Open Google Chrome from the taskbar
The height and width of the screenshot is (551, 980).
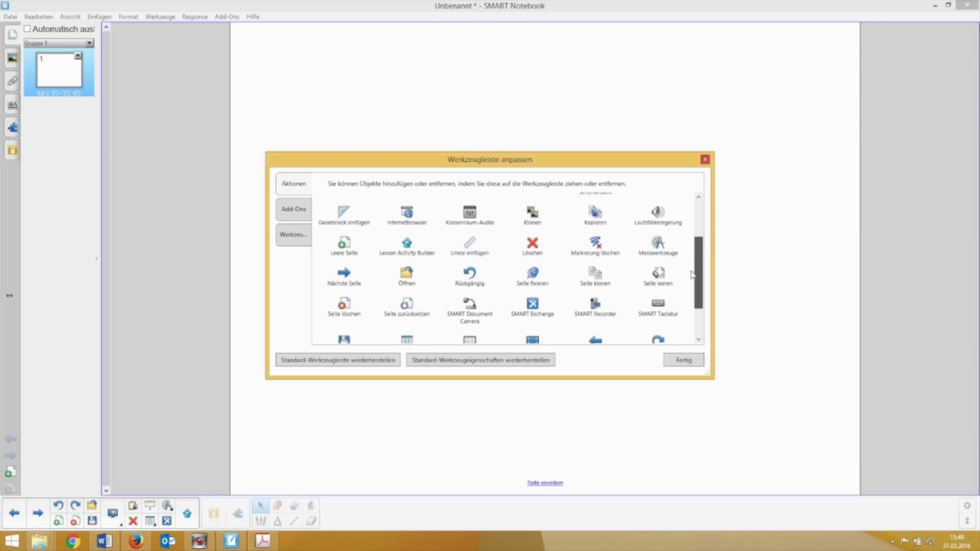(73, 541)
